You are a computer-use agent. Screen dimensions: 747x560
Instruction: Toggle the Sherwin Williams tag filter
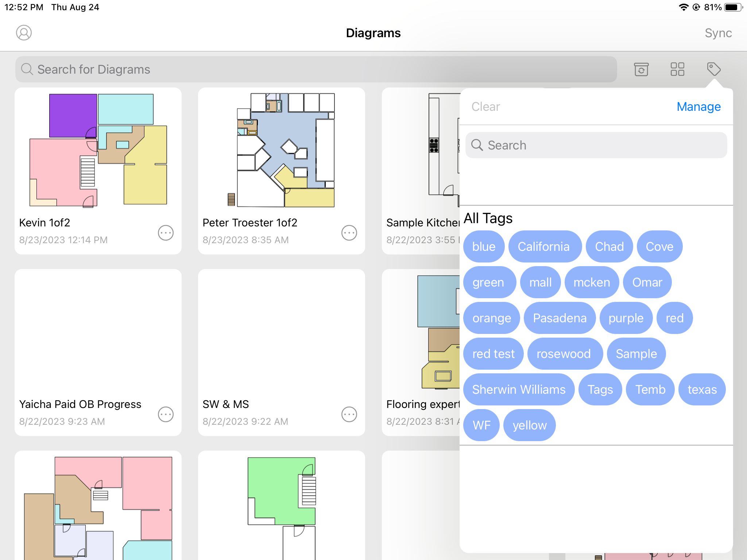coord(519,389)
